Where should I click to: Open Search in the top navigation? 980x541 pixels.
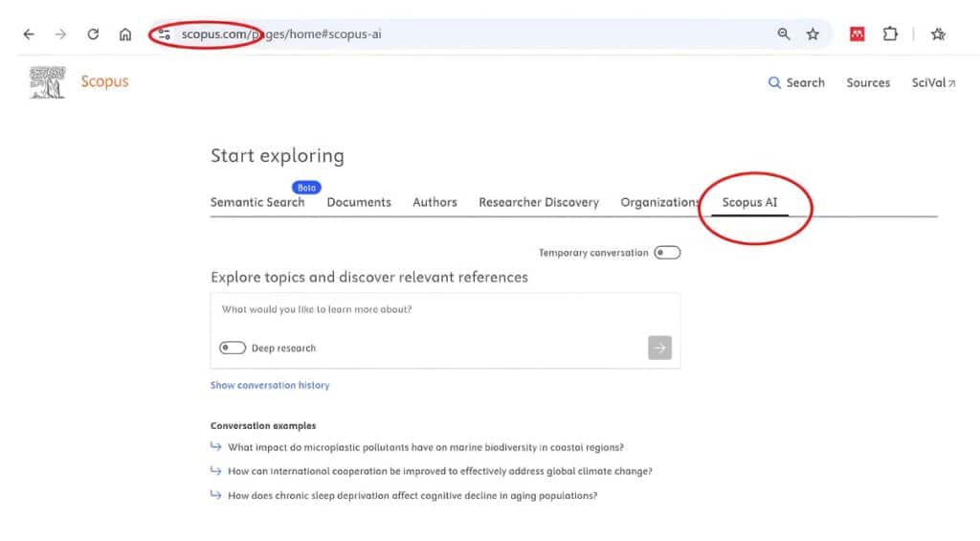[x=796, y=82]
